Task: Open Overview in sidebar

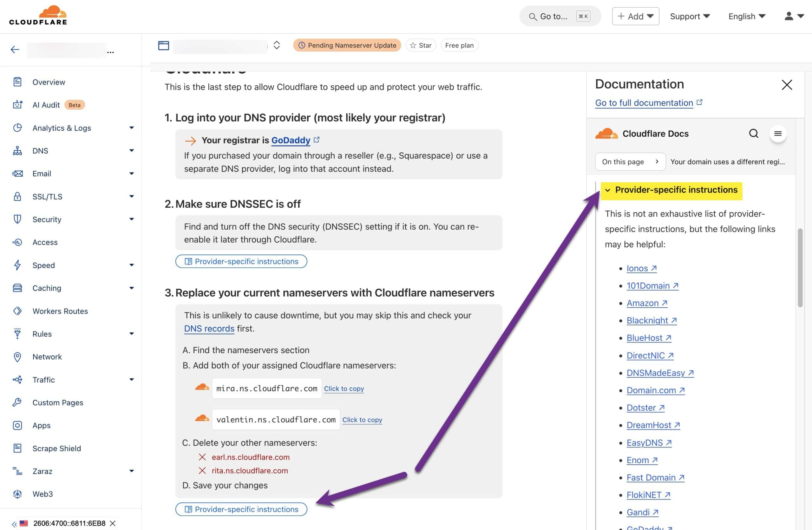Action: tap(49, 82)
